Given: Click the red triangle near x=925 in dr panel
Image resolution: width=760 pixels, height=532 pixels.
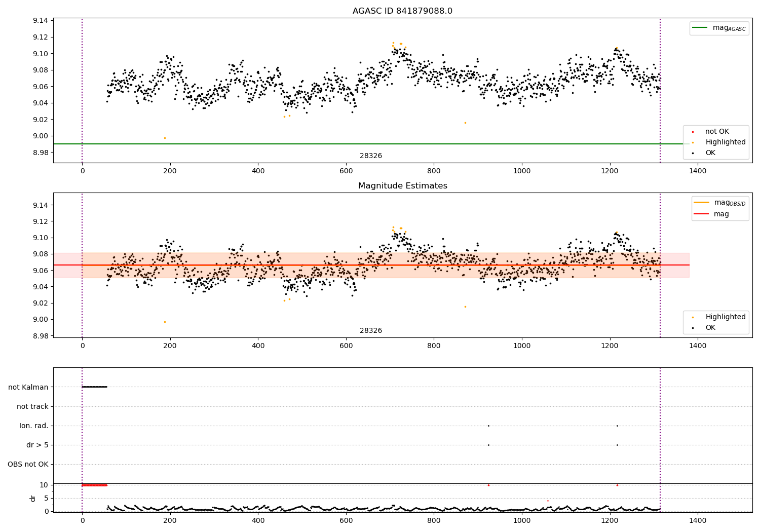Looking at the screenshot, I should pos(488,485).
